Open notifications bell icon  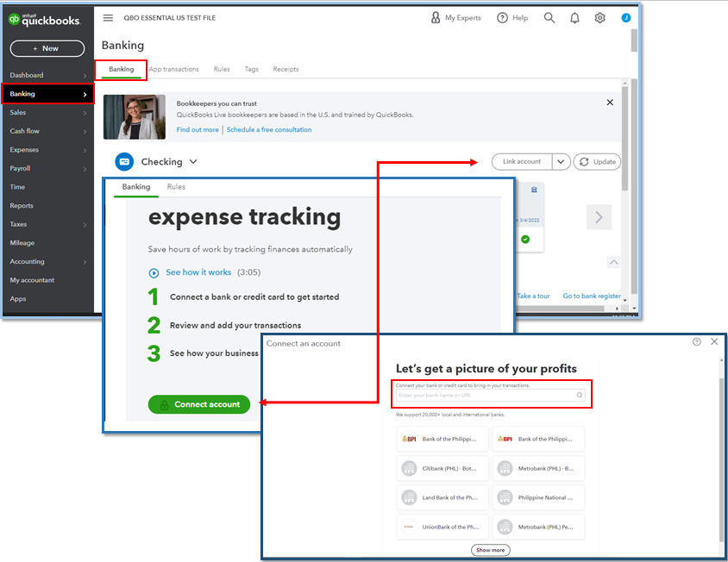point(574,18)
